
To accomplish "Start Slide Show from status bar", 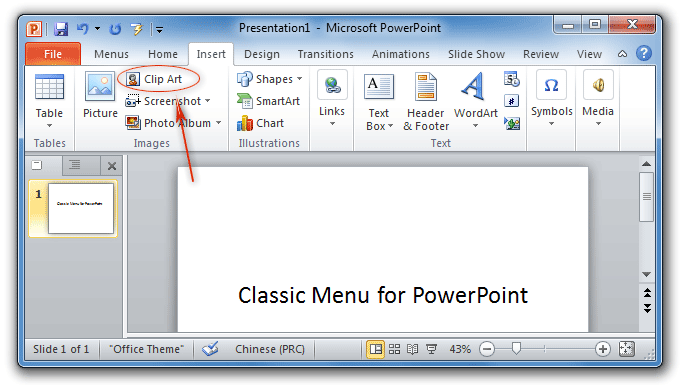I will (432, 349).
